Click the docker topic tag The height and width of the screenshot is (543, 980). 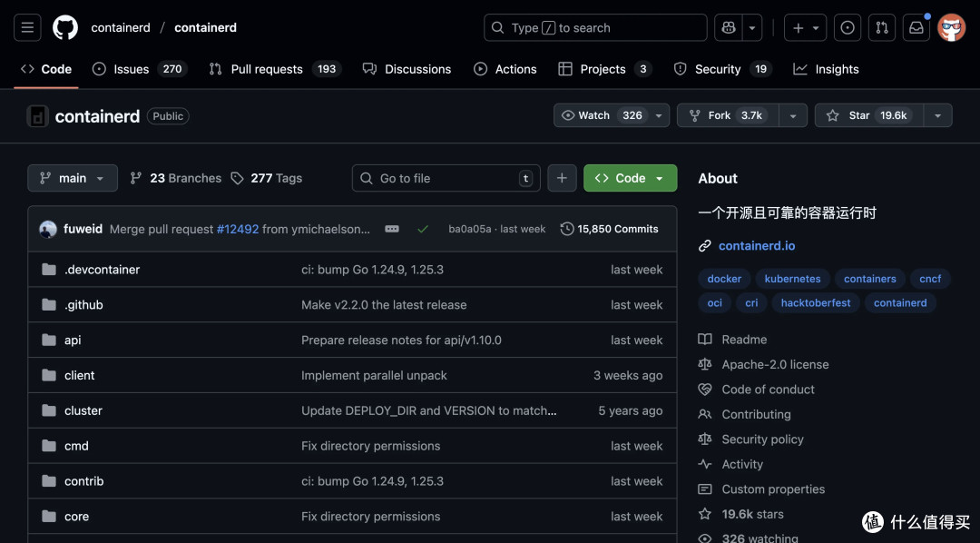[x=724, y=279]
